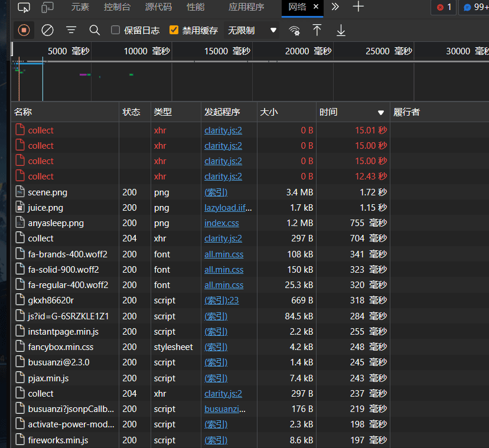Click the export HAR download arrow
Screen dimensions: 489x448
(x=341, y=30)
